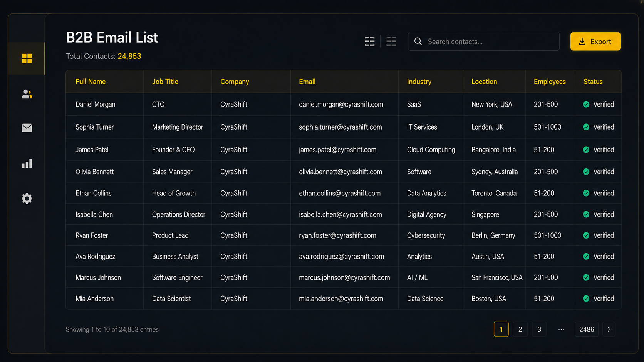Screen dimensions: 644x362
Task: Sort by the Industry column header
Action: click(419, 82)
